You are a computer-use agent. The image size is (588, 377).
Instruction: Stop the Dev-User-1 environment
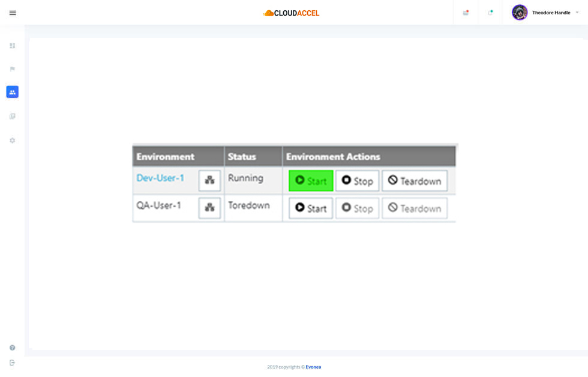[357, 181]
